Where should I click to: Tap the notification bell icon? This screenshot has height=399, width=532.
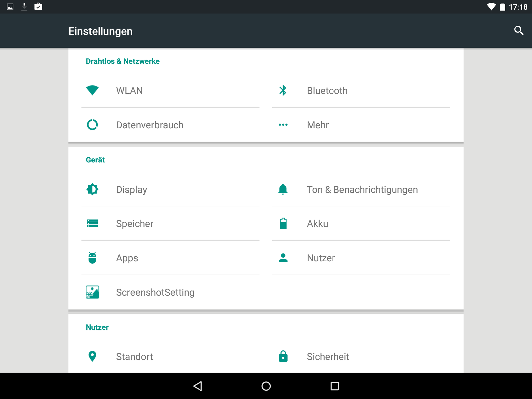click(283, 189)
